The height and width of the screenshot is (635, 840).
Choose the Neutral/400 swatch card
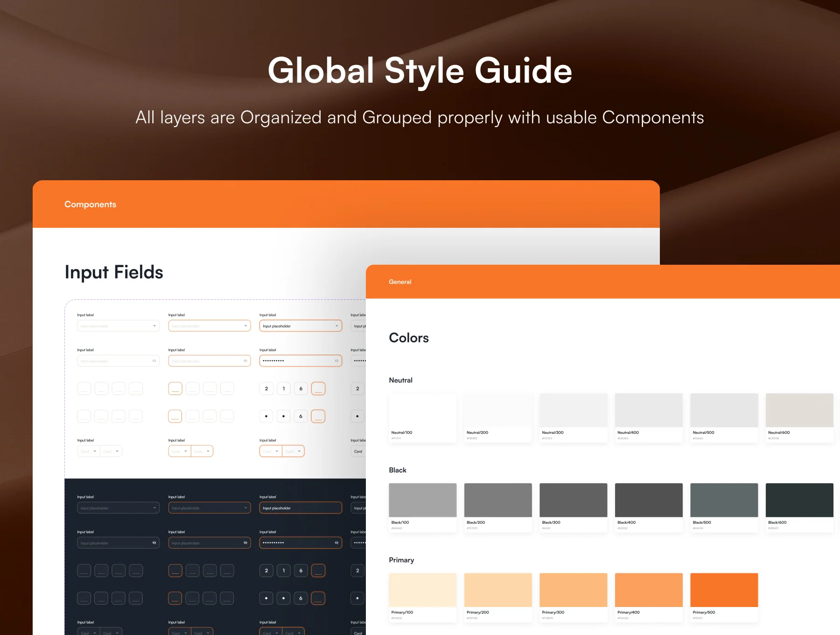649,418
